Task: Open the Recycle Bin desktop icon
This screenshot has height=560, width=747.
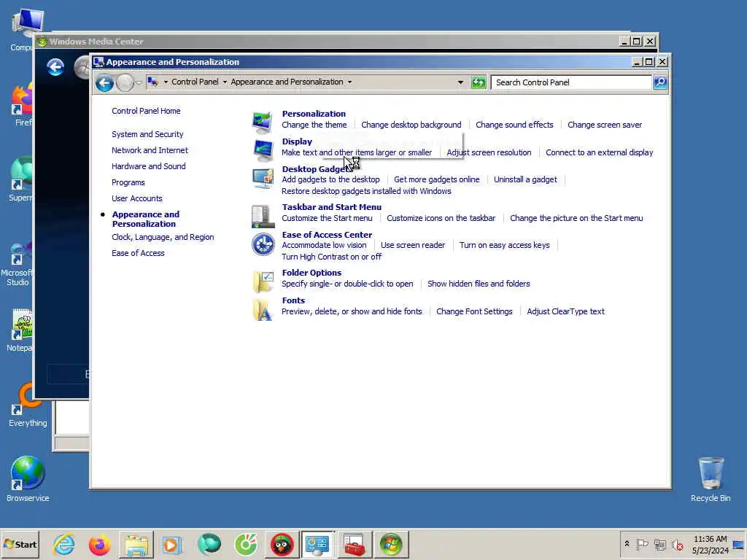Action: (x=711, y=478)
